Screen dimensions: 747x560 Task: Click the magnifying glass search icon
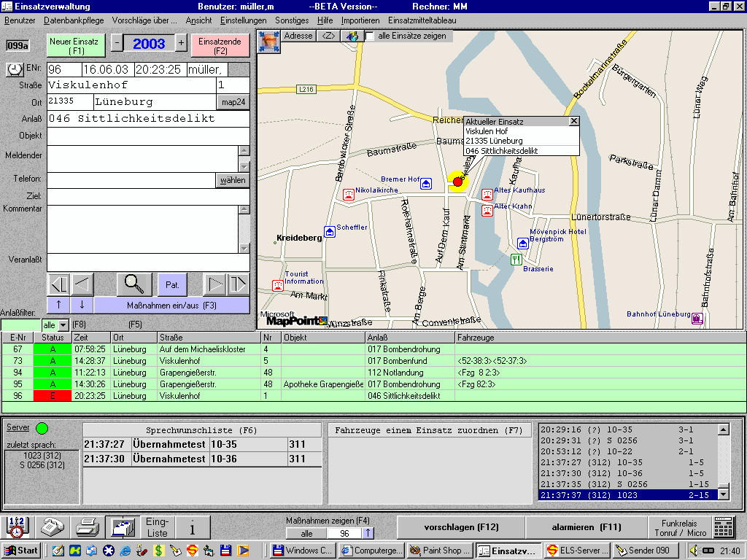[x=133, y=284]
